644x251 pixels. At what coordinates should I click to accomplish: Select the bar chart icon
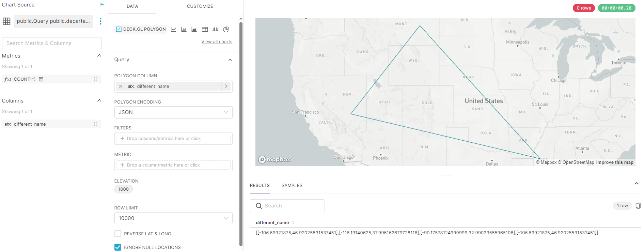point(184,29)
